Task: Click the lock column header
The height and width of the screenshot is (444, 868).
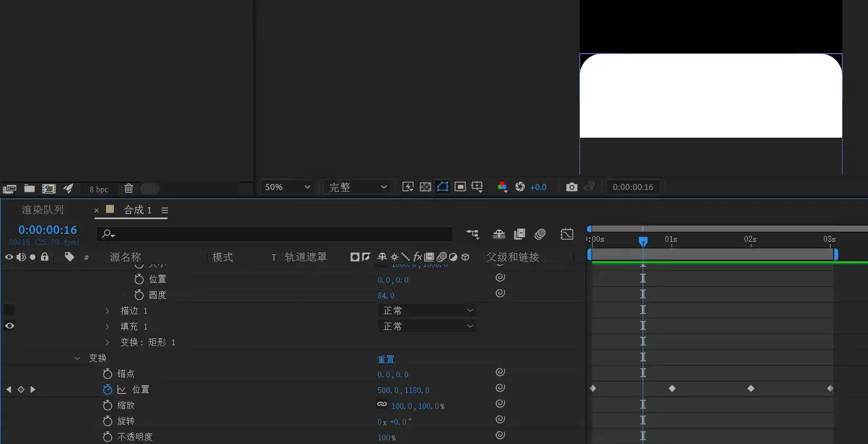Action: [x=45, y=256]
